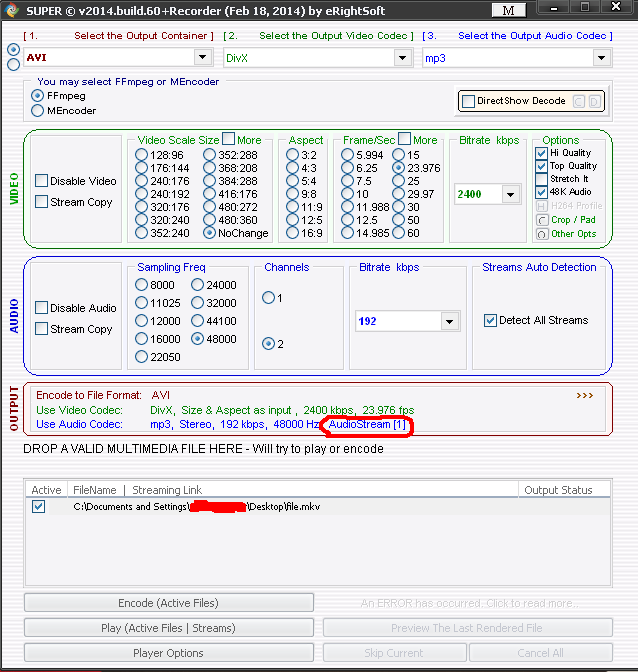Image resolution: width=638 pixels, height=672 pixels.
Task: Open Crop / Pad options
Action: [542, 220]
